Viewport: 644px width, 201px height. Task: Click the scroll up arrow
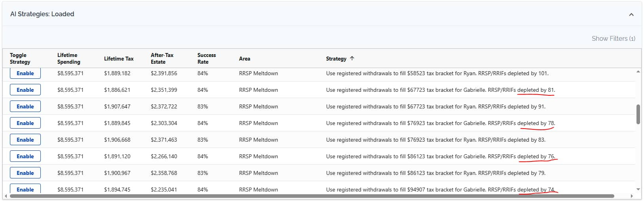pyautogui.click(x=638, y=72)
